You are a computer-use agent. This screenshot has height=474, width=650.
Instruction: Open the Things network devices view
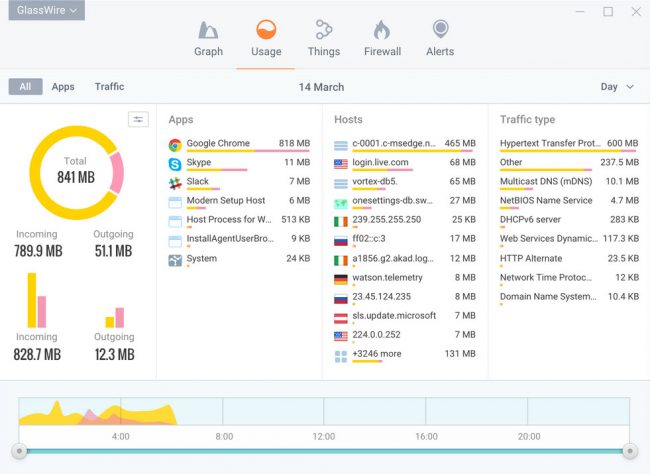coord(323,30)
